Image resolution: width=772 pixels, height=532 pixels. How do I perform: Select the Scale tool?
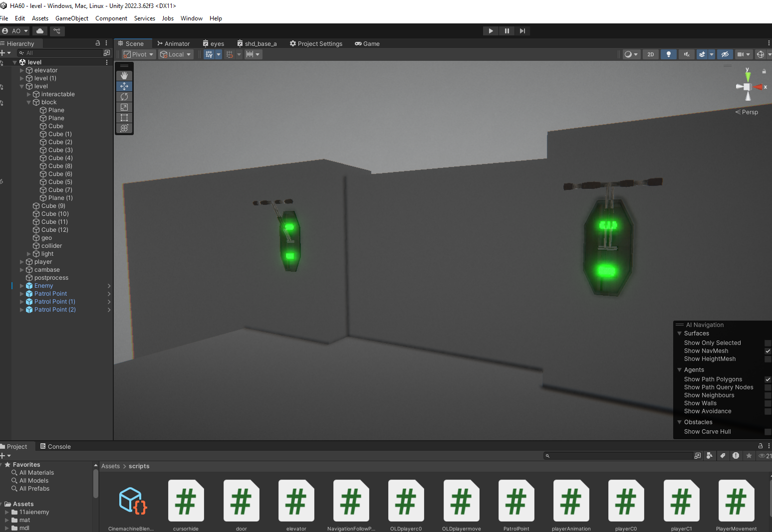[x=124, y=107]
